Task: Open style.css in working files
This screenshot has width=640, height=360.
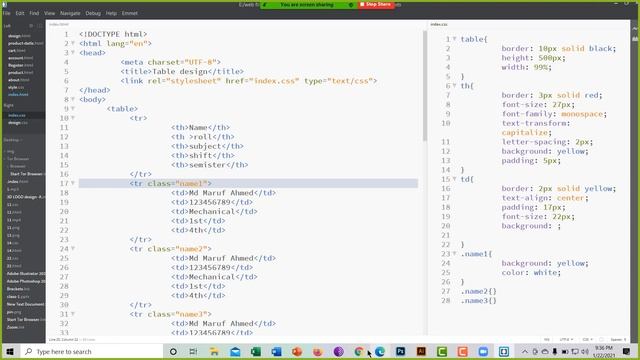Action: click(16, 87)
